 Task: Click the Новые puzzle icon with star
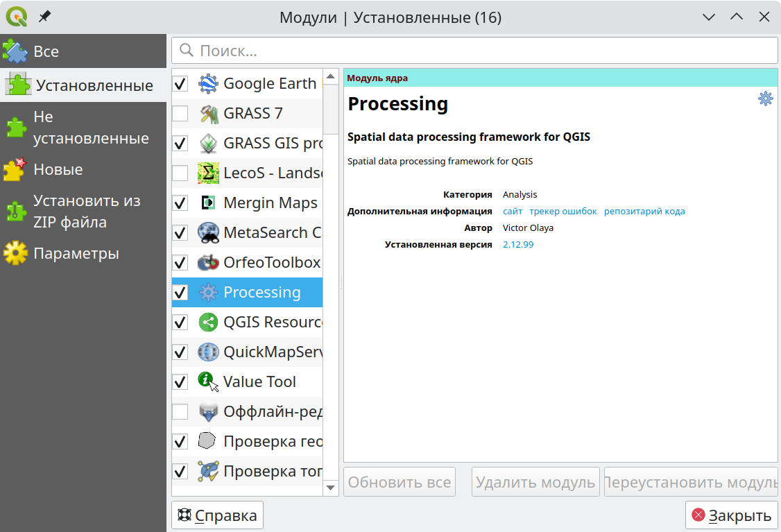point(15,169)
